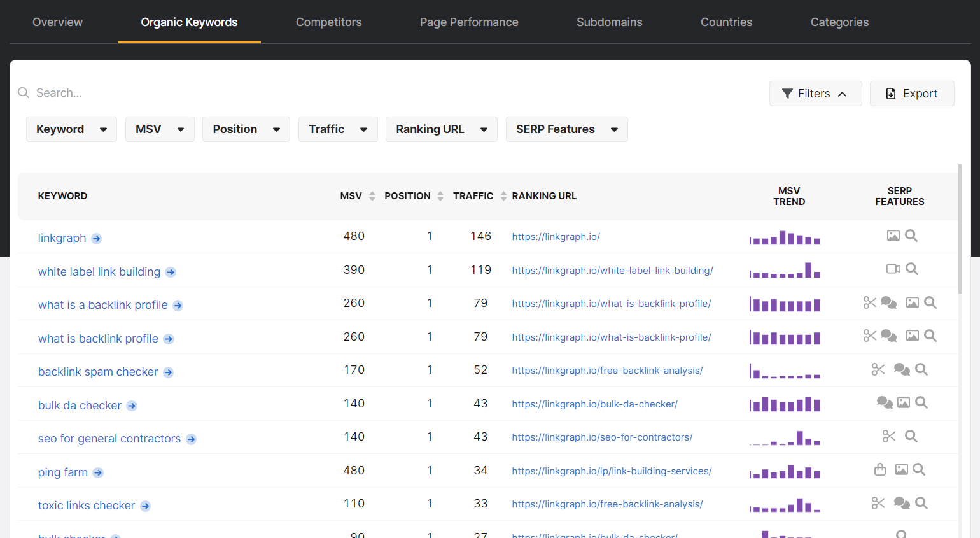Click arrow icon beside bulk da checker
The image size is (980, 538).
click(132, 406)
